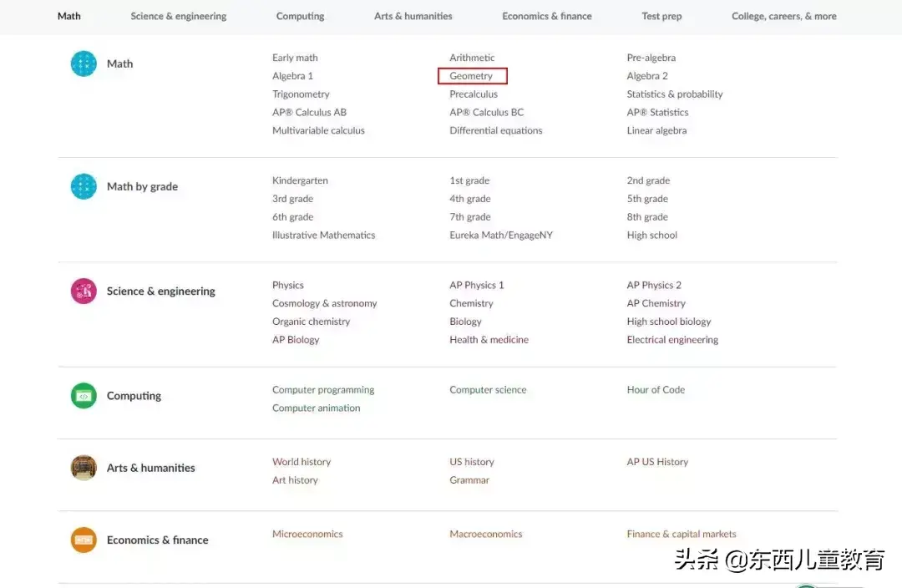This screenshot has width=902, height=588.
Task: Open the AP® Calculus BC course
Action: (486, 112)
